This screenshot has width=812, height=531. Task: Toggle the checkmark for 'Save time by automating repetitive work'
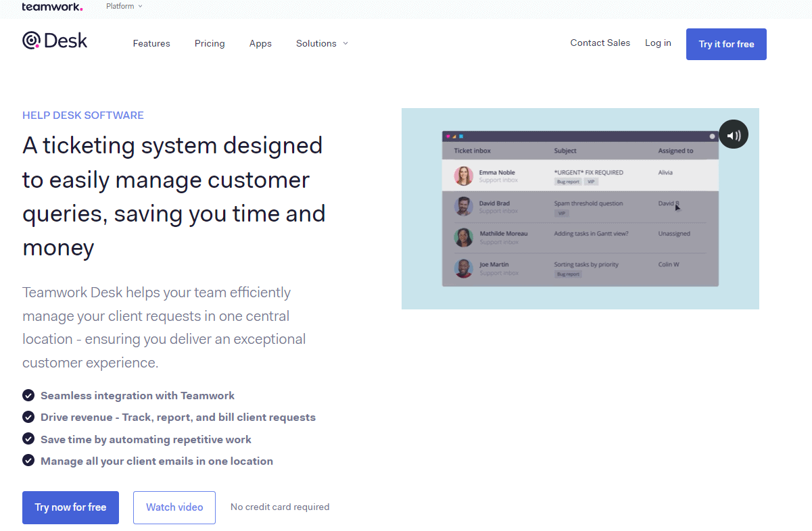tap(28, 438)
